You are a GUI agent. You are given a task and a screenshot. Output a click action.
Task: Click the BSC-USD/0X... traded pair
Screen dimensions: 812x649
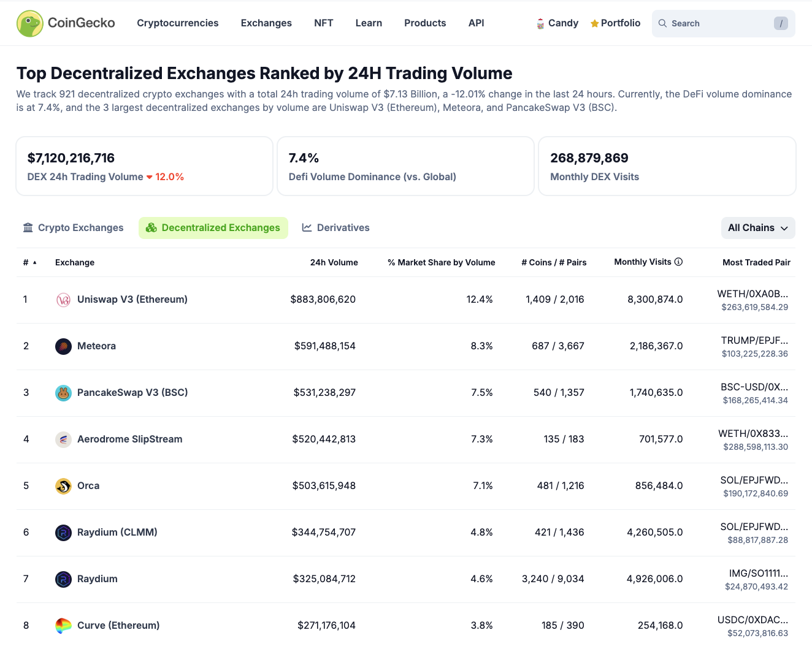click(x=754, y=387)
